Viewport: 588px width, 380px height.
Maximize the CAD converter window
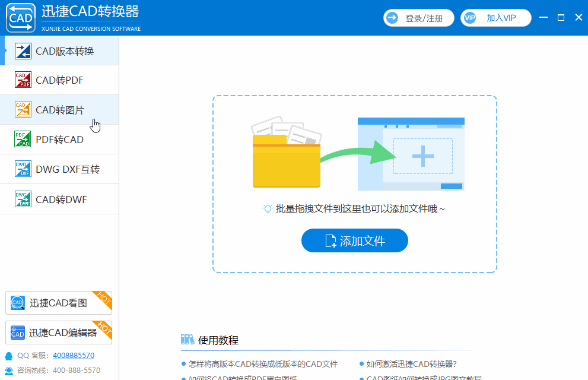[x=561, y=17]
